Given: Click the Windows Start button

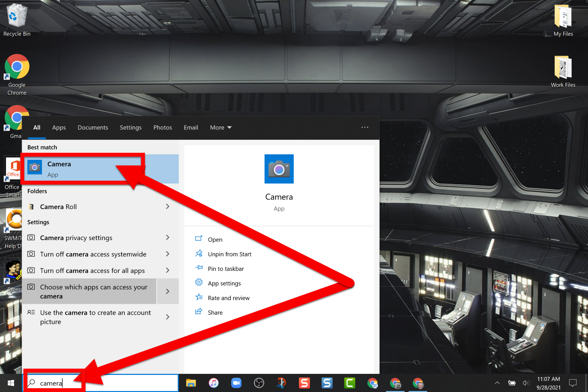Looking at the screenshot, I should pos(11,383).
